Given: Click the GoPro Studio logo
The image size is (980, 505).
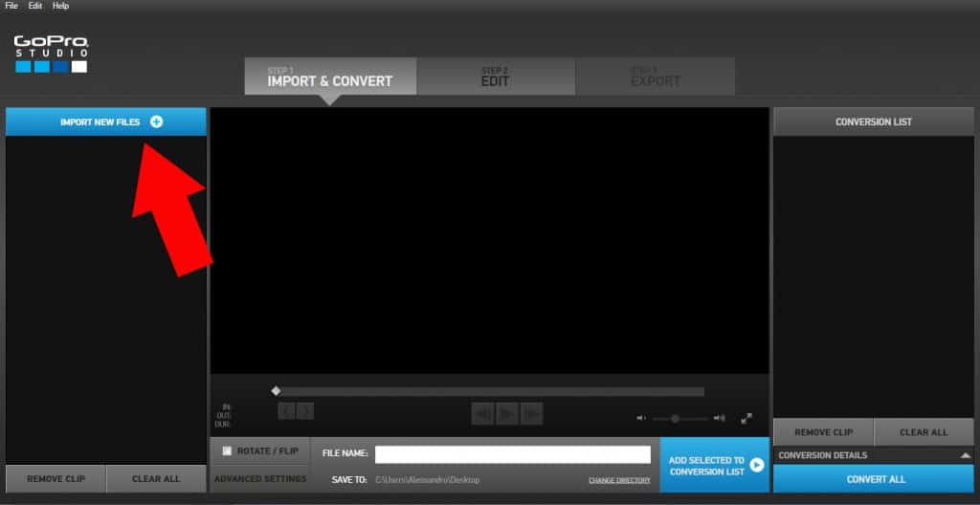Looking at the screenshot, I should (52, 55).
